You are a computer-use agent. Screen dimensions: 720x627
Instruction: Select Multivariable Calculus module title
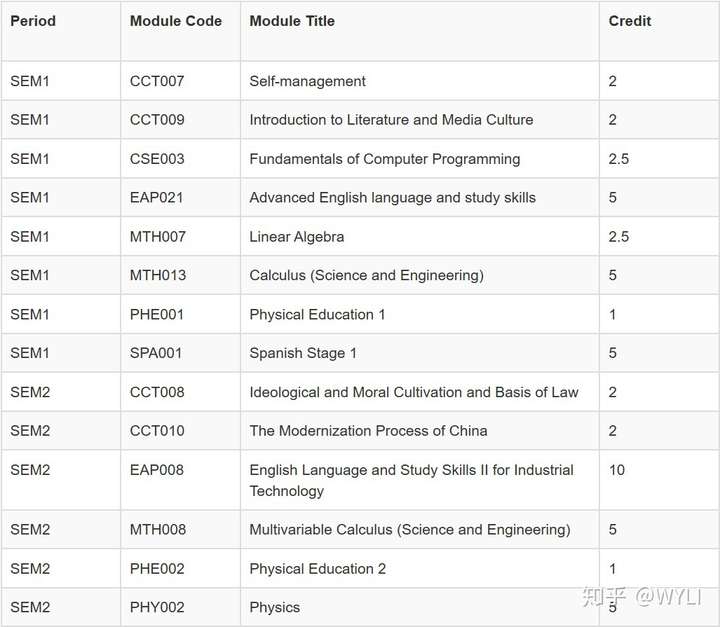[410, 529]
